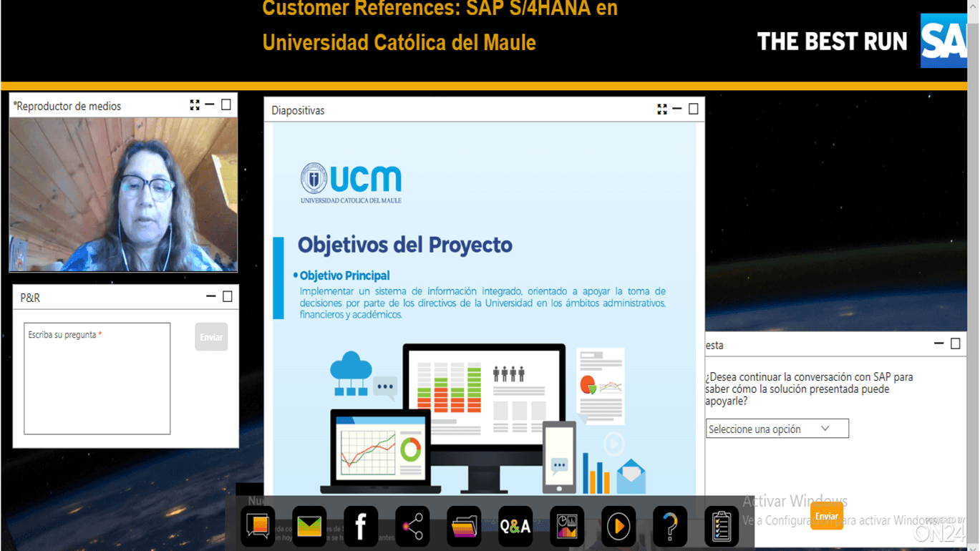Click the gray Enviar button in P&R
The width and height of the screenshot is (980, 551).
pyautogui.click(x=211, y=337)
